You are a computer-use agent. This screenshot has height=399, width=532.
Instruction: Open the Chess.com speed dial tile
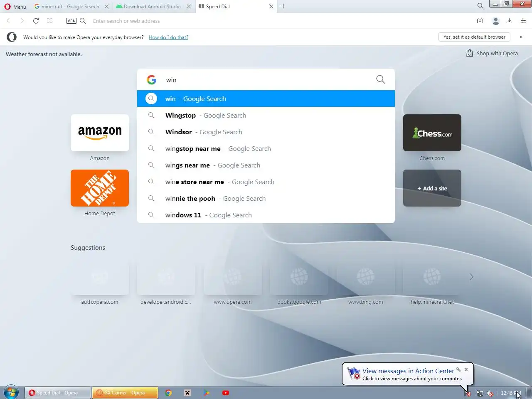pos(432,133)
